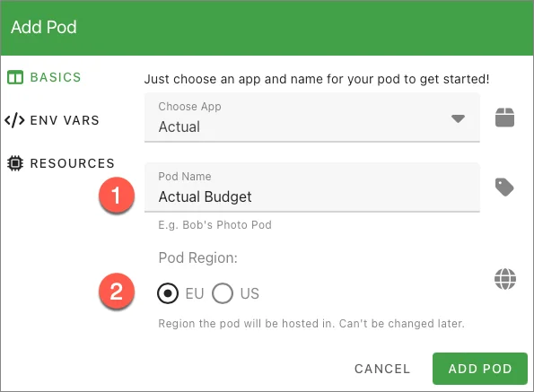This screenshot has width=534, height=392.
Task: Click the CANCEL button
Action: point(382,369)
